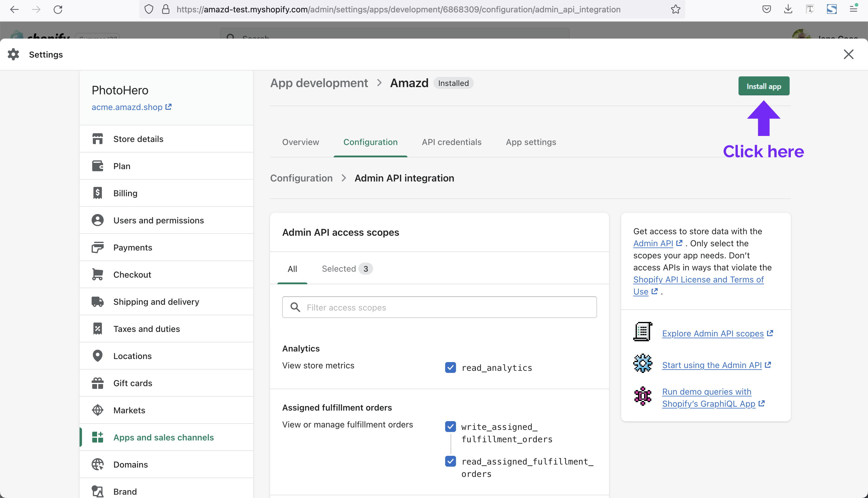The width and height of the screenshot is (868, 498).
Task: Switch to Overview tab
Action: [x=300, y=142]
